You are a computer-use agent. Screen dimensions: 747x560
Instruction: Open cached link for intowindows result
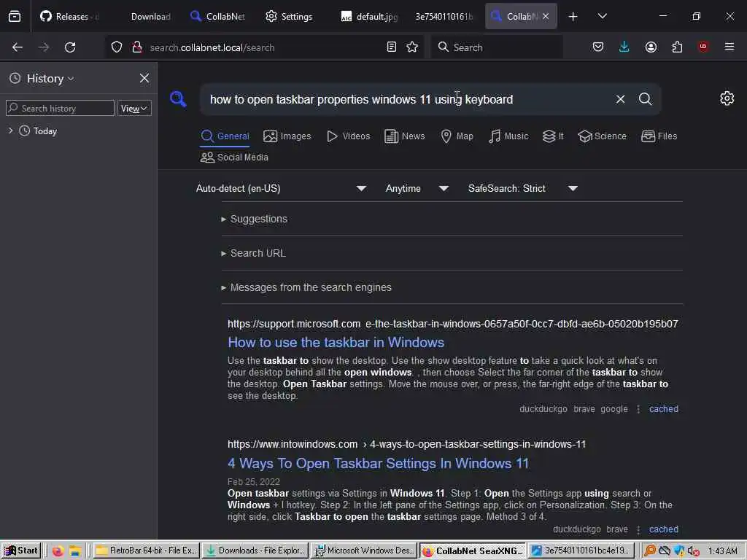[664, 529]
